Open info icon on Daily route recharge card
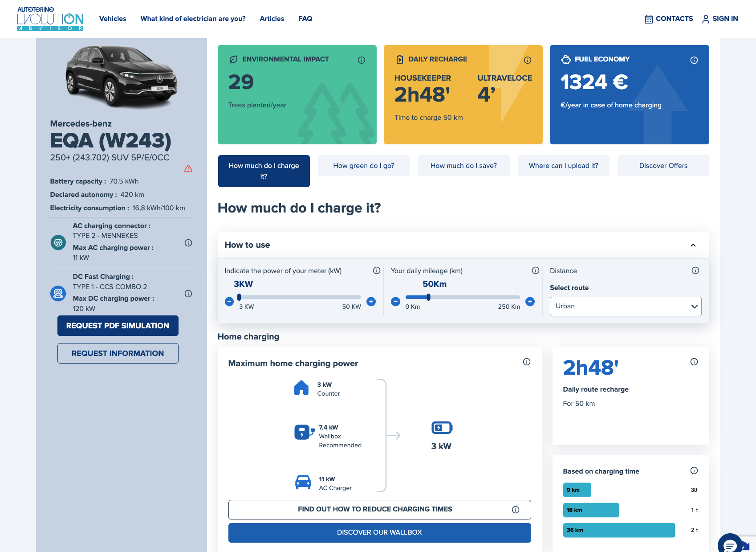756x552 pixels. coord(694,362)
